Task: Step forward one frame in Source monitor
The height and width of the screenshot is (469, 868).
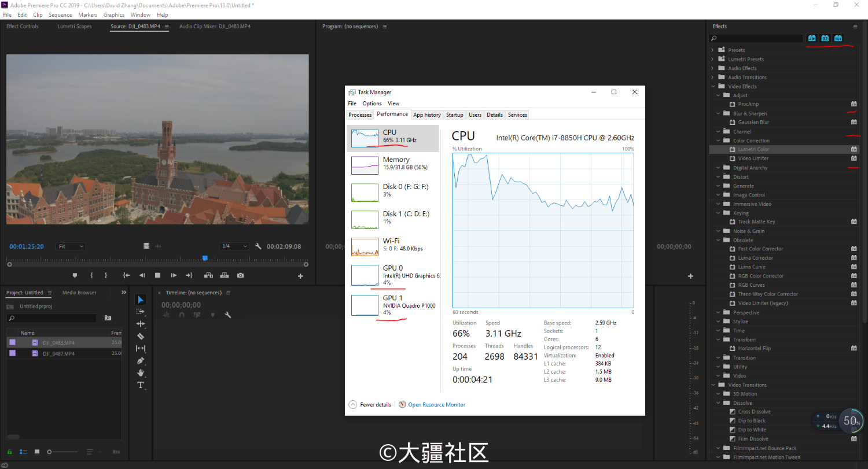Action: pos(173,275)
